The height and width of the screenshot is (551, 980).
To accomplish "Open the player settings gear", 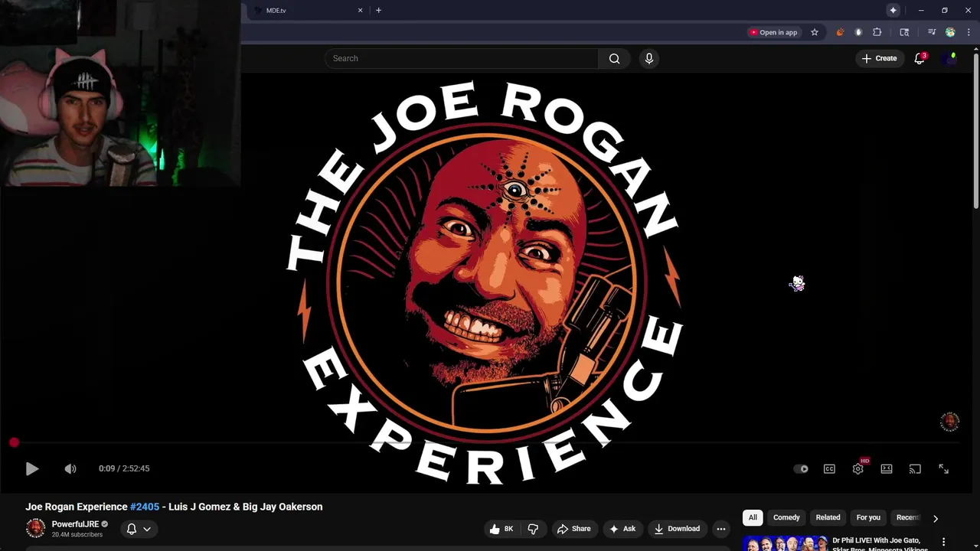I will click(x=858, y=469).
